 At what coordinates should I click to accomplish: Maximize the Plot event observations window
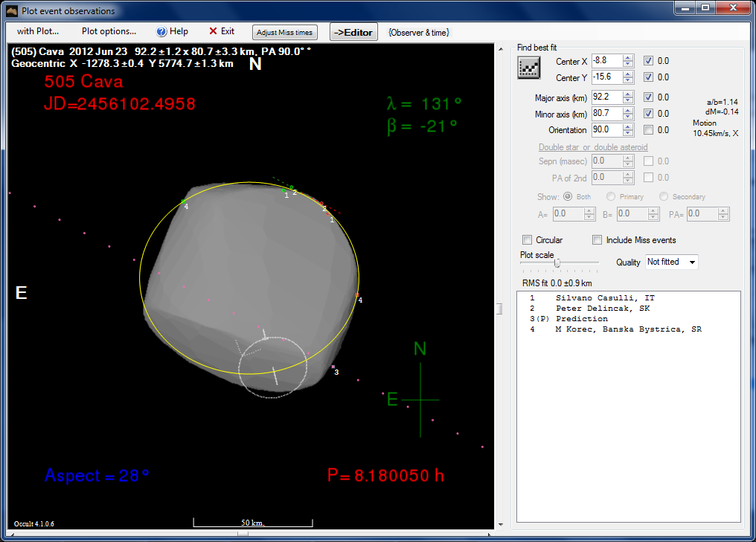pos(705,7)
